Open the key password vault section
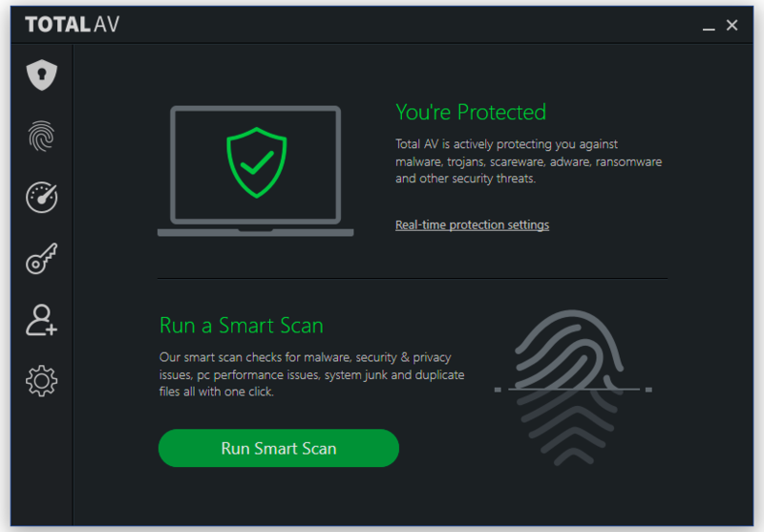 (x=41, y=259)
